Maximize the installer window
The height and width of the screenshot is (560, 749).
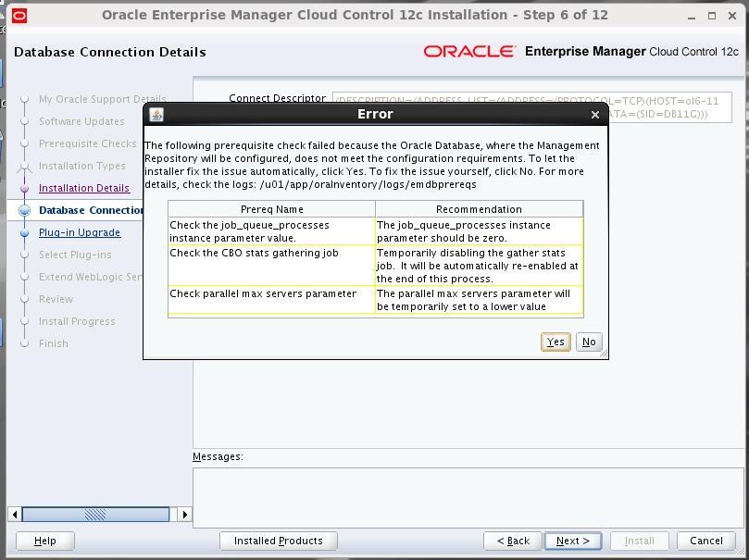[712, 16]
